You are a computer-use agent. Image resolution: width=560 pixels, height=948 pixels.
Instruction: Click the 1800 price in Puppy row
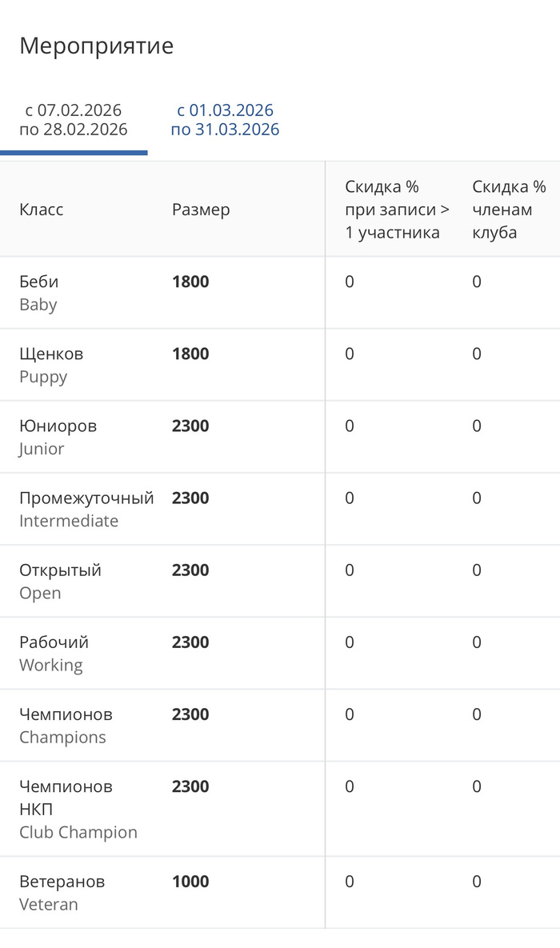click(190, 354)
